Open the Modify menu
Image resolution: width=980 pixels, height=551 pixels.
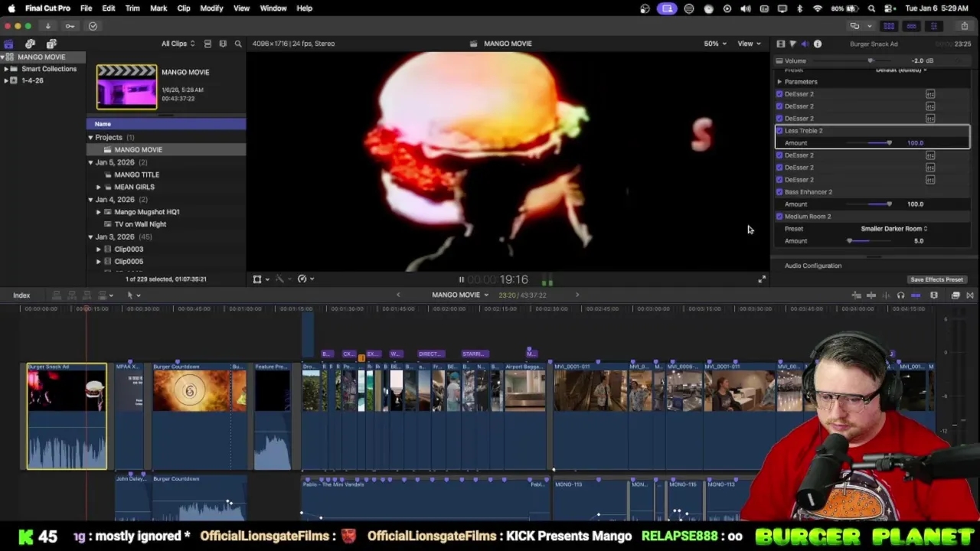[x=211, y=8]
